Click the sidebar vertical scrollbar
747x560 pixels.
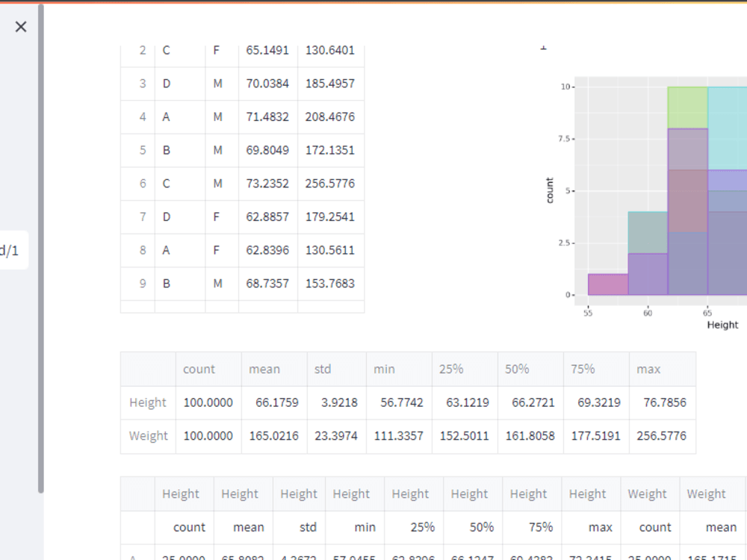[41, 249]
